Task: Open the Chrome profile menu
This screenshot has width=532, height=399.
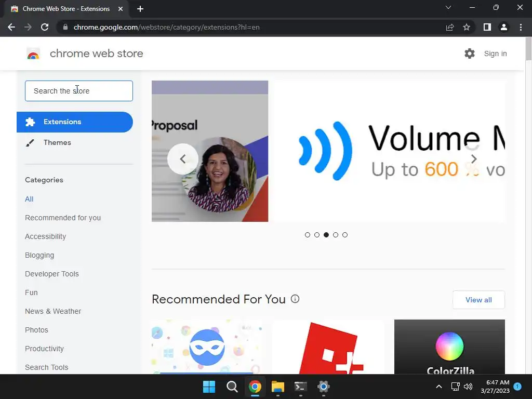Action: coord(504,27)
